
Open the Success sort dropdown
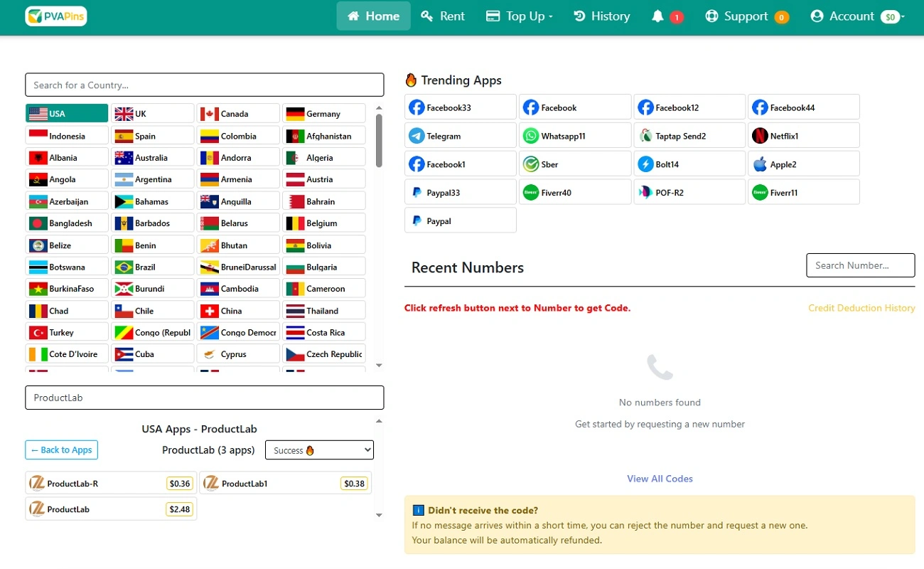[319, 450]
